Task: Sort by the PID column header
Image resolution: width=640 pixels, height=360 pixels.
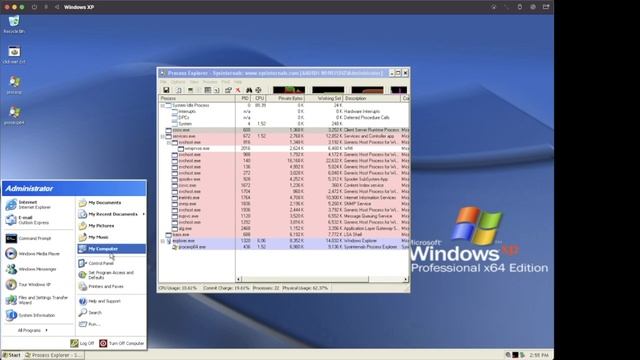Action: click(243, 98)
